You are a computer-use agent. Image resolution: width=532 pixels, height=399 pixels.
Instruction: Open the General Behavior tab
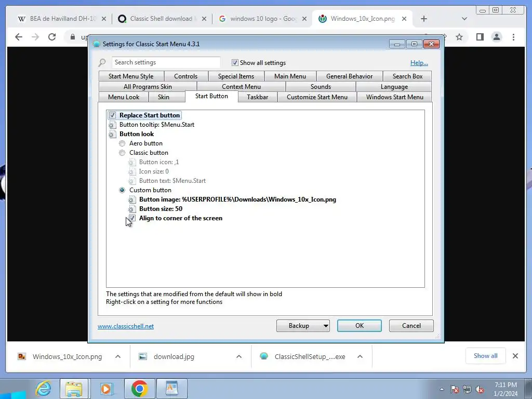(350, 76)
